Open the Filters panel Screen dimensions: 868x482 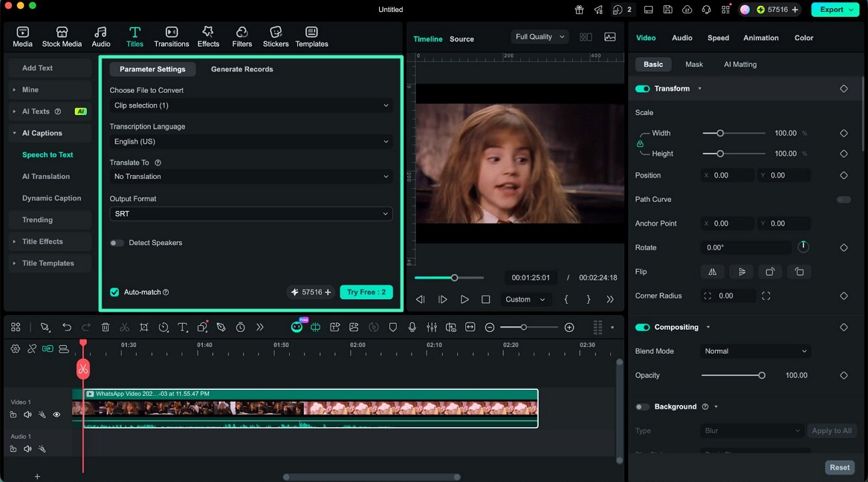click(242, 37)
